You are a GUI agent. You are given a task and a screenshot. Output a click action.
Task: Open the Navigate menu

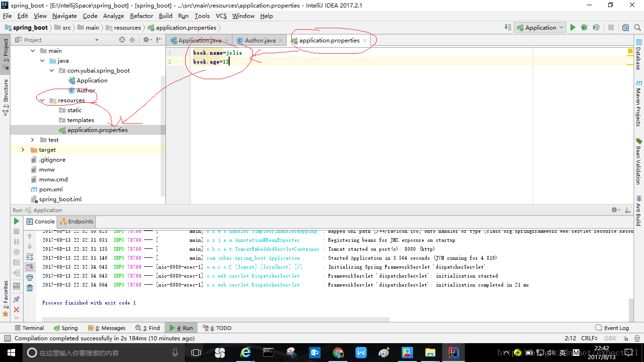[x=65, y=16]
